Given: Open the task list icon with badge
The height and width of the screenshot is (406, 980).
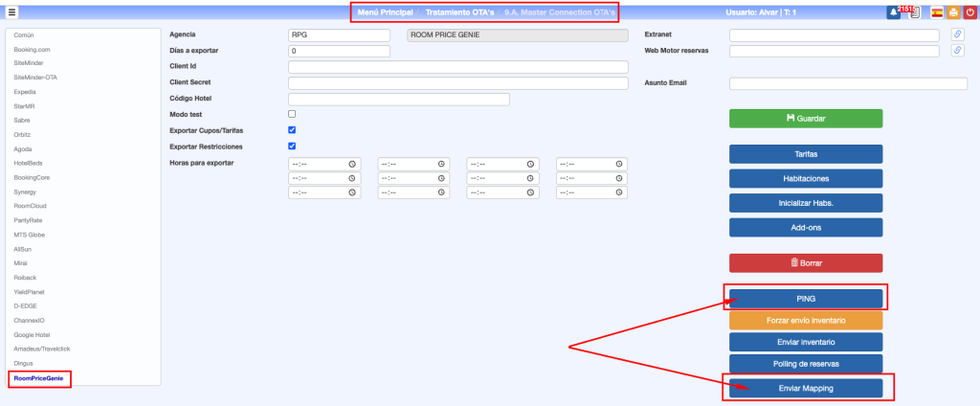Looking at the screenshot, I should [x=914, y=12].
